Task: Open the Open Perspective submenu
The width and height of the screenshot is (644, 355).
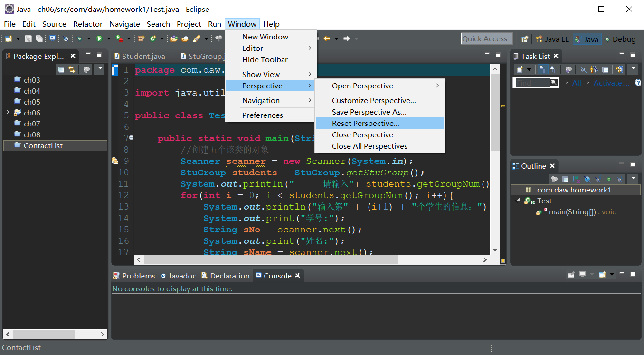Action: pos(379,86)
